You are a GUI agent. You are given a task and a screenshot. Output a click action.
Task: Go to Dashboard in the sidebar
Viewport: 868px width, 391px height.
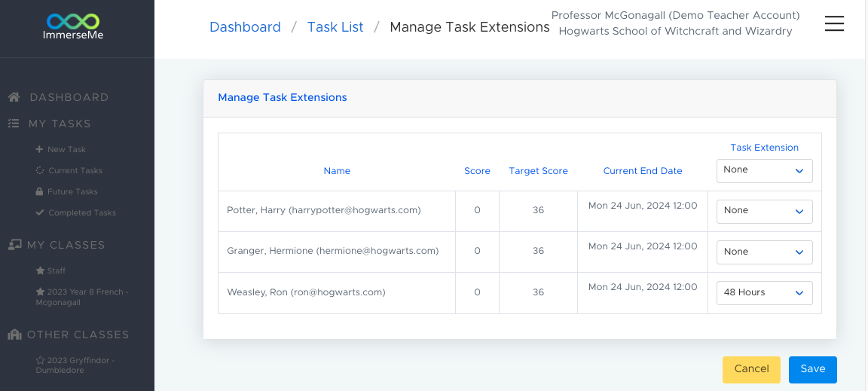click(x=69, y=97)
